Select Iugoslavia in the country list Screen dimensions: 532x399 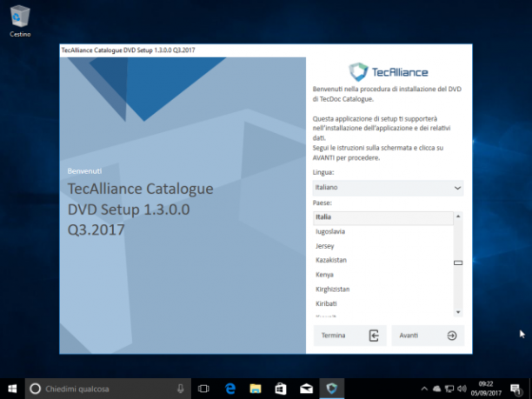383,232
